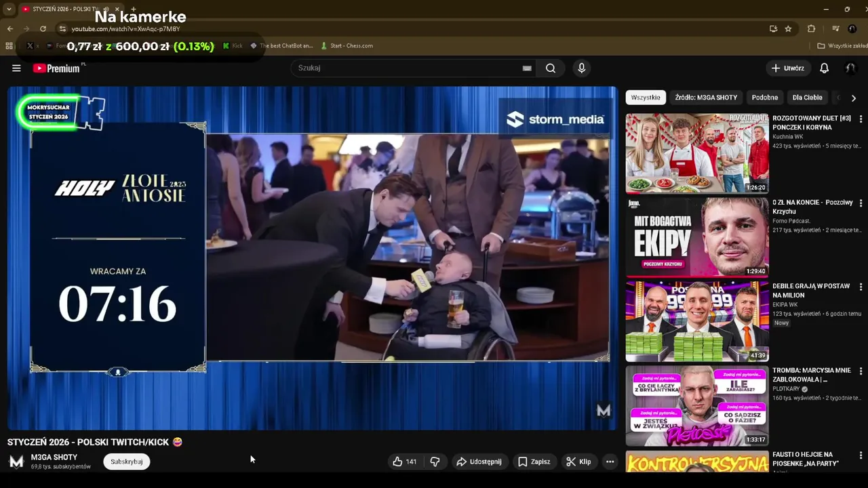
Task: Open browser extensions puzzle icon
Action: 811,28
